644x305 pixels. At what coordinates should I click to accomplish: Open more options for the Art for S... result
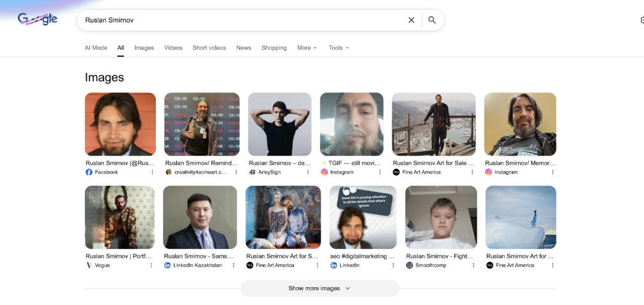point(318,265)
